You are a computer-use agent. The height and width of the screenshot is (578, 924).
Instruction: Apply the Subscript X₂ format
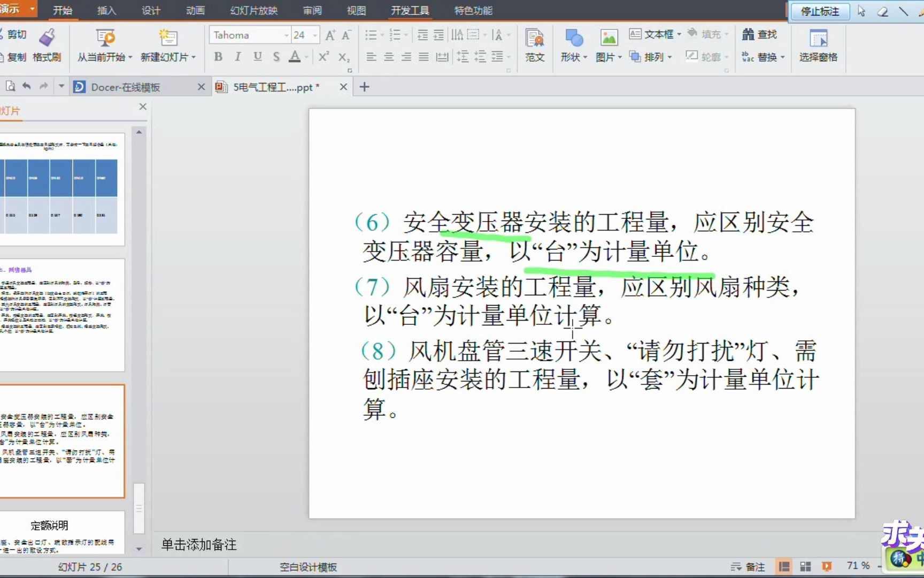[x=344, y=57]
